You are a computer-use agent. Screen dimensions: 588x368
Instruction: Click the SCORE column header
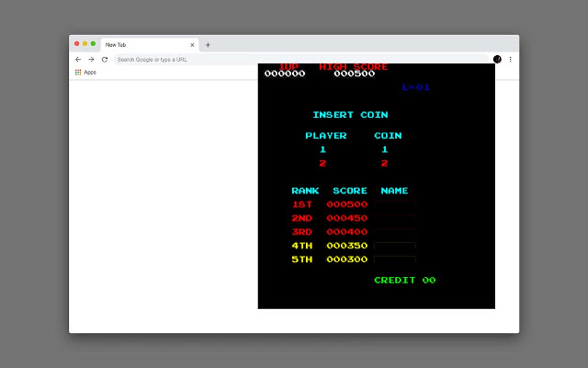click(x=349, y=190)
